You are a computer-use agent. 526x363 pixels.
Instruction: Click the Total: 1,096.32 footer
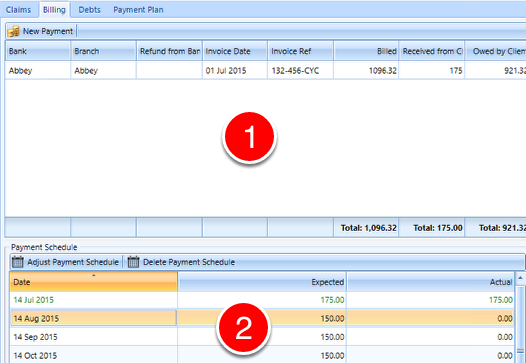(x=366, y=228)
